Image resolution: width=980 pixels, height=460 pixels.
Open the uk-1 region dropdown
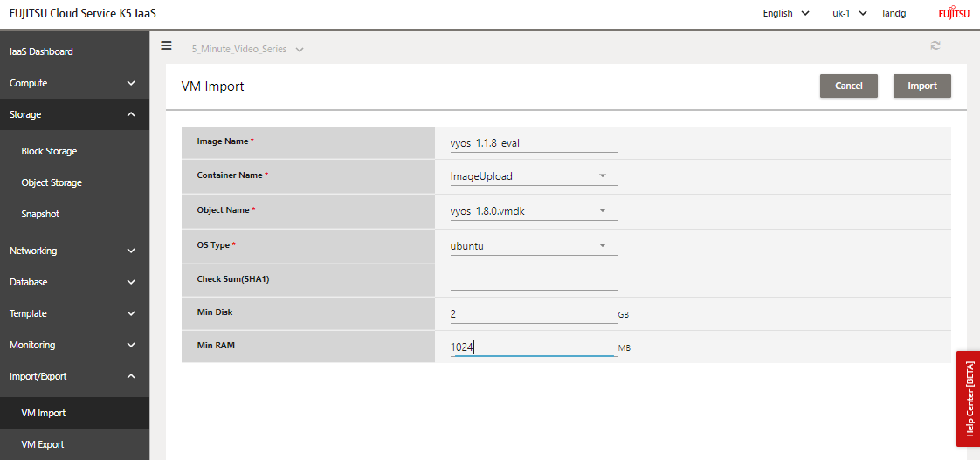click(x=849, y=13)
